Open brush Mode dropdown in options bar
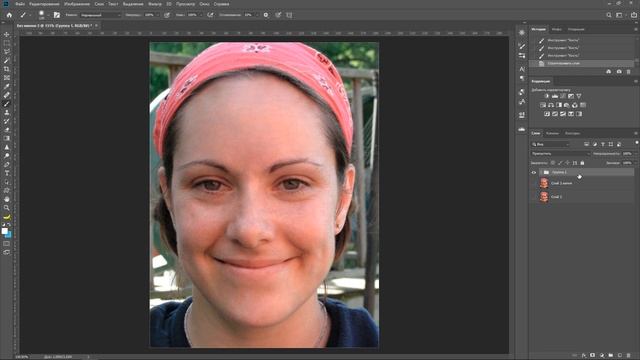 coord(100,15)
